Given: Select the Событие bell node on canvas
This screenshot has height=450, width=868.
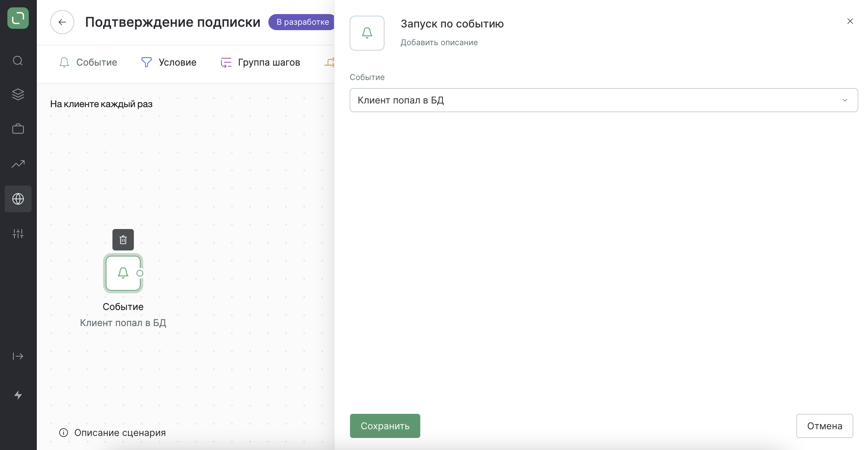Looking at the screenshot, I should click(x=123, y=273).
